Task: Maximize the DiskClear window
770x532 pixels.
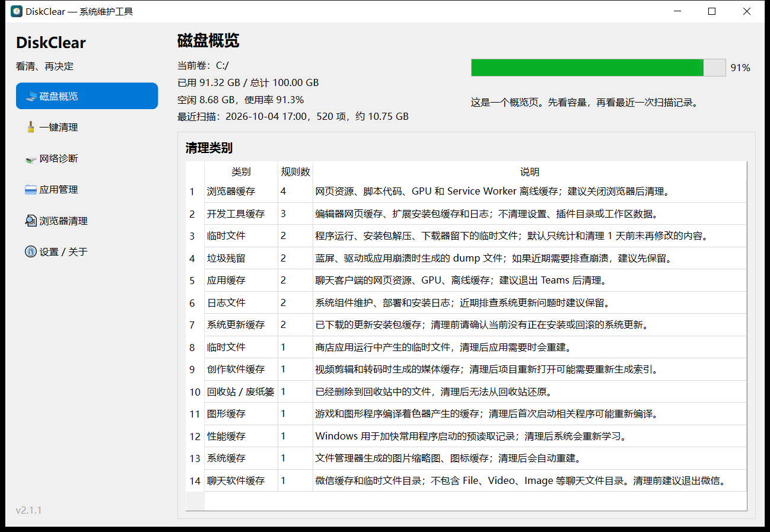Action: click(x=712, y=11)
